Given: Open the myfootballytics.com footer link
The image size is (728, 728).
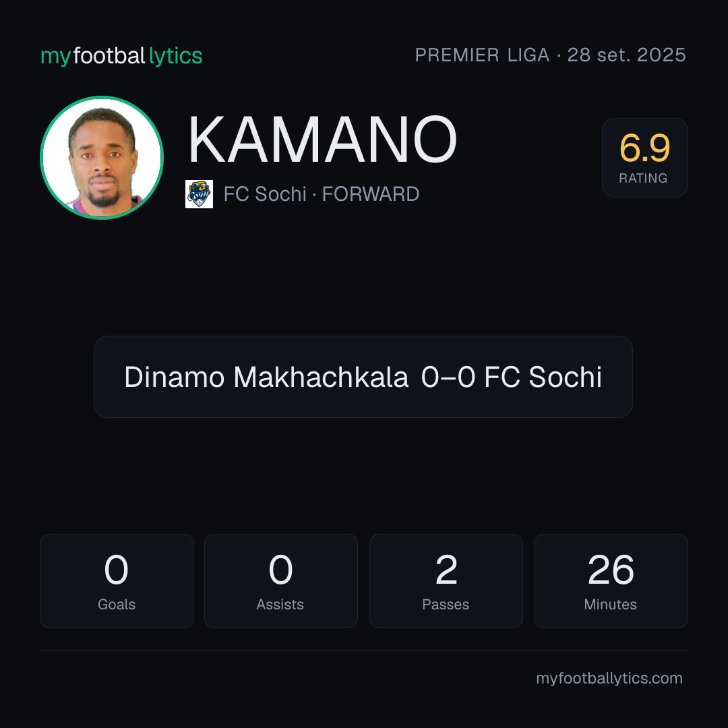Looking at the screenshot, I should point(609,678).
